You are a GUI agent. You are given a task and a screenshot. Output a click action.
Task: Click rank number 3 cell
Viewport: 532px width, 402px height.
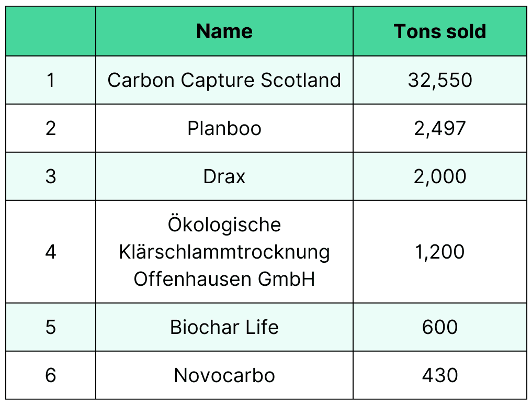tap(51, 176)
